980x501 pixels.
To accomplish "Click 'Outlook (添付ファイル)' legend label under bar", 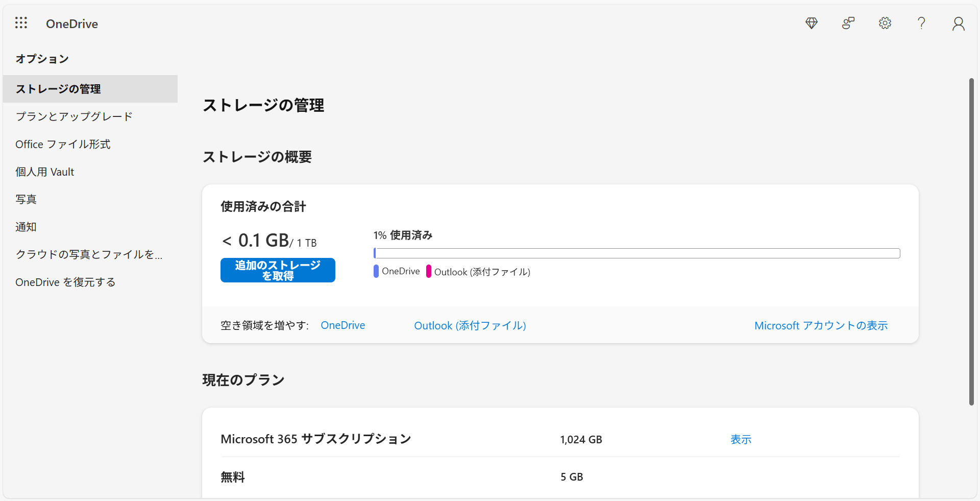I will click(482, 272).
